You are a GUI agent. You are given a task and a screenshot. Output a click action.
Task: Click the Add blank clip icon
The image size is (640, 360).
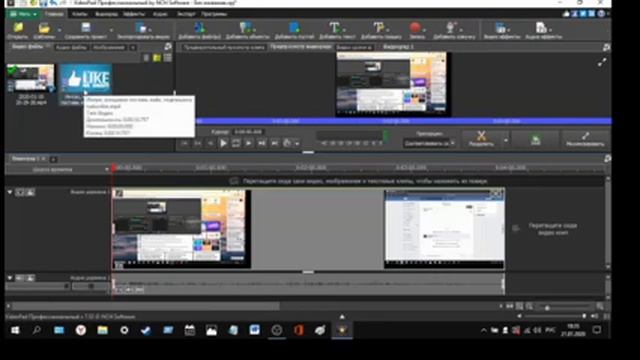point(294,27)
